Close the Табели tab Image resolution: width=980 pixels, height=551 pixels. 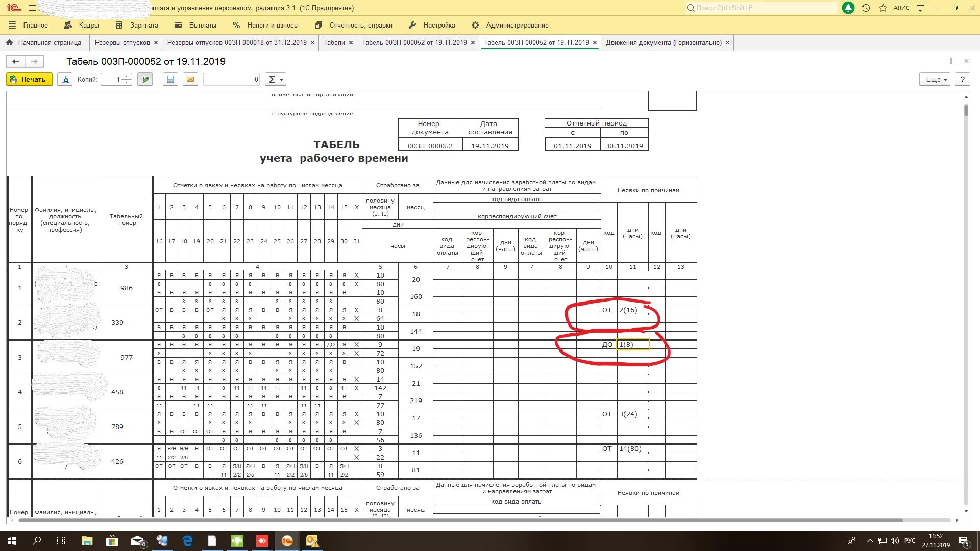pos(351,43)
